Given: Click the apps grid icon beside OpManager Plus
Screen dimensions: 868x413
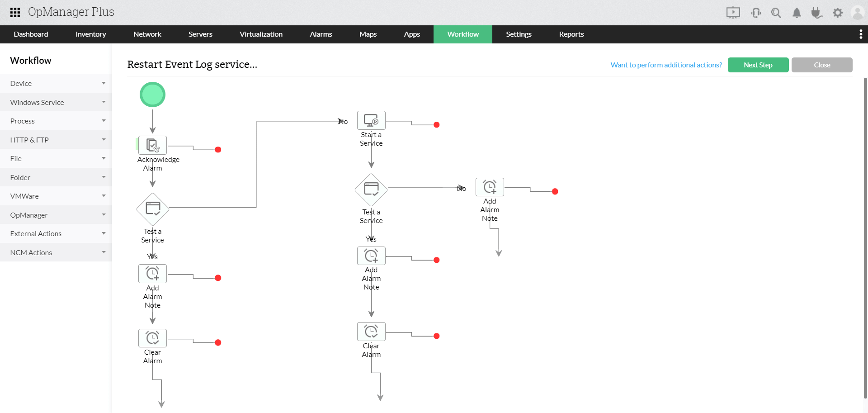Looking at the screenshot, I should coord(14,12).
